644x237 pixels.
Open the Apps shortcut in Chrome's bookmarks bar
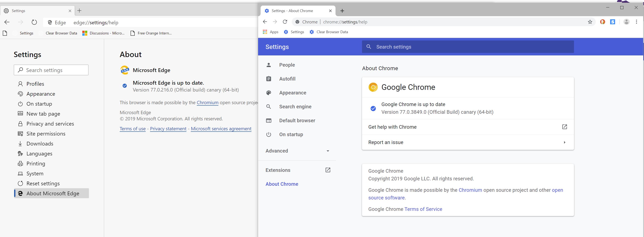271,32
